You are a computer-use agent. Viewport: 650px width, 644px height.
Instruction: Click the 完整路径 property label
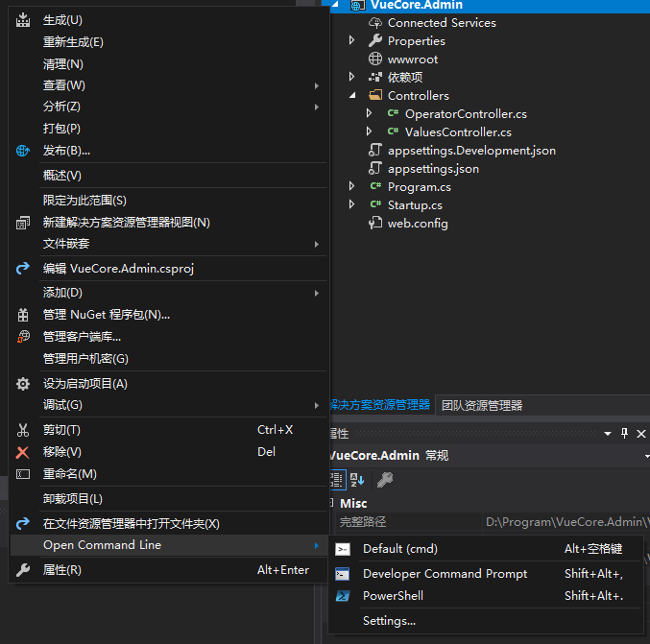(x=363, y=522)
